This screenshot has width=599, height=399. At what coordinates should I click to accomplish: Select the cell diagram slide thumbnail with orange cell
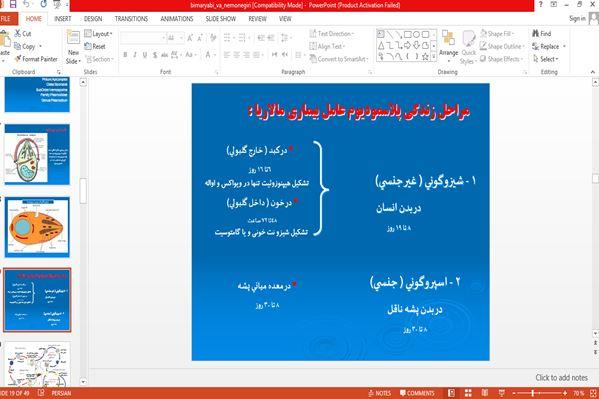click(x=37, y=227)
